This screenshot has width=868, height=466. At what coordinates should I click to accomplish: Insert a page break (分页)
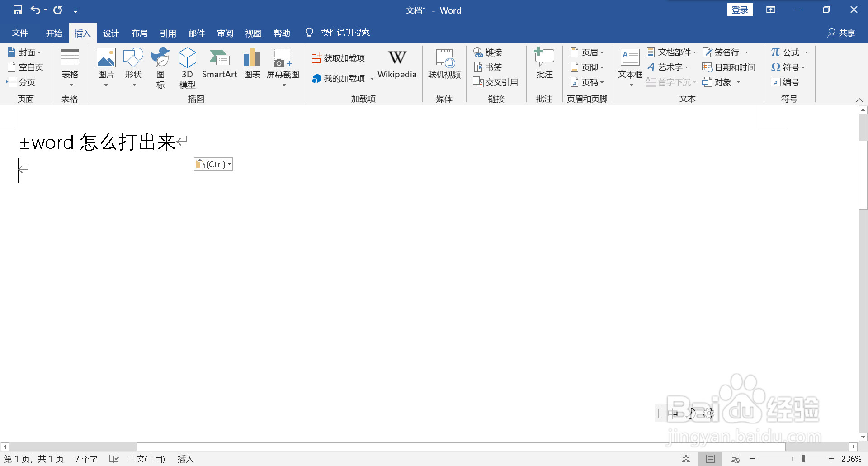pos(21,82)
